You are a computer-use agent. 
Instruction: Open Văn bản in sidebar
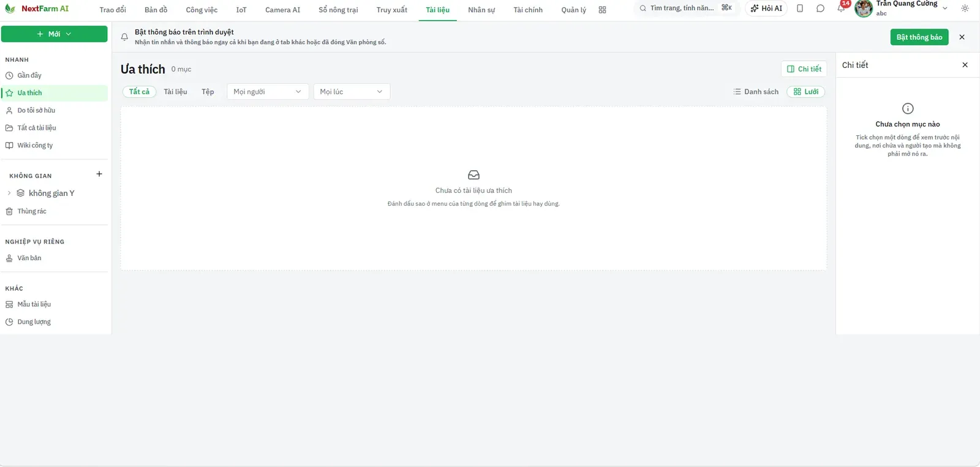click(x=55, y=258)
